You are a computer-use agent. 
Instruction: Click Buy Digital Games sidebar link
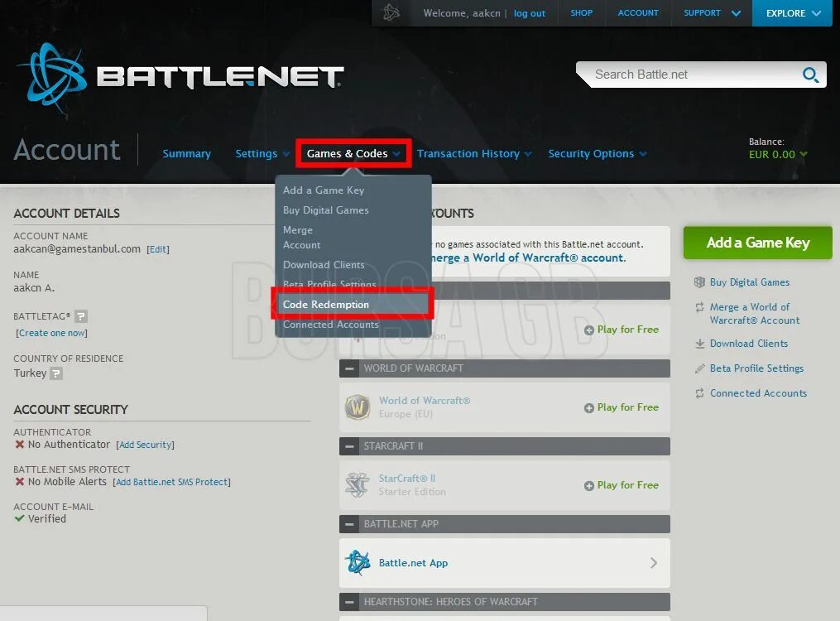pos(750,282)
